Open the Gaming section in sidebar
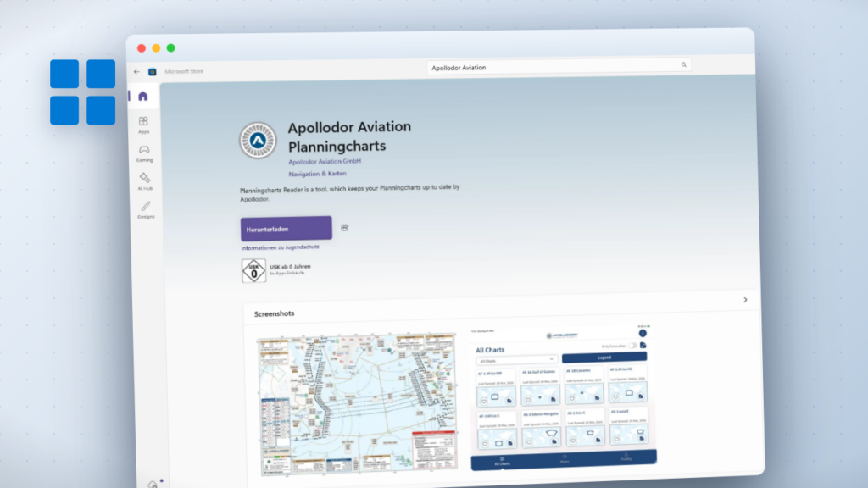The height and width of the screenshot is (488, 868). tap(144, 153)
